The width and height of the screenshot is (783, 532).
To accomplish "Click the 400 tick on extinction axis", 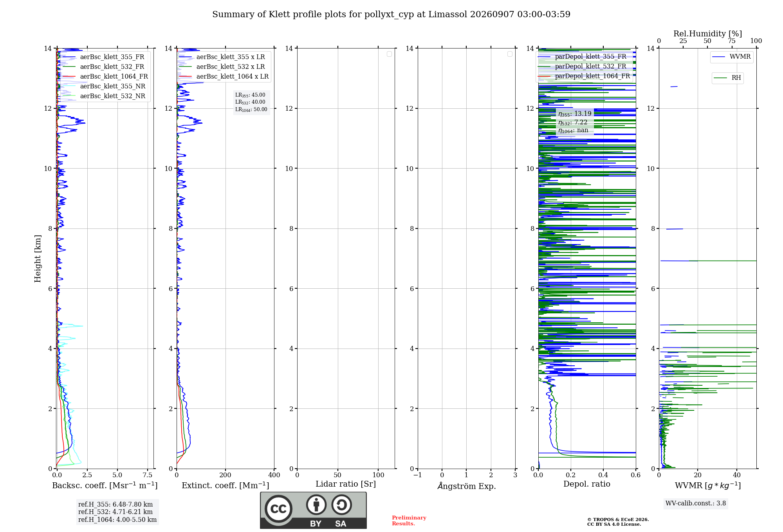I will click(274, 475).
